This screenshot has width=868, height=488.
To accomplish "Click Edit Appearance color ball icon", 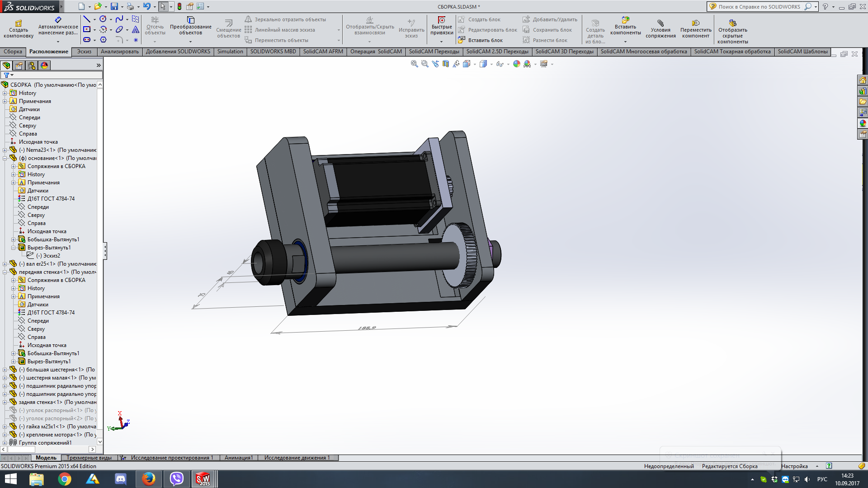I will click(x=517, y=64).
